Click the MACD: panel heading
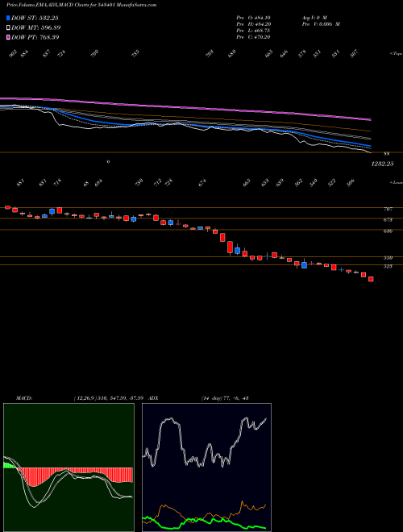Image resolution: width=403 pixels, height=532 pixels. [23, 398]
